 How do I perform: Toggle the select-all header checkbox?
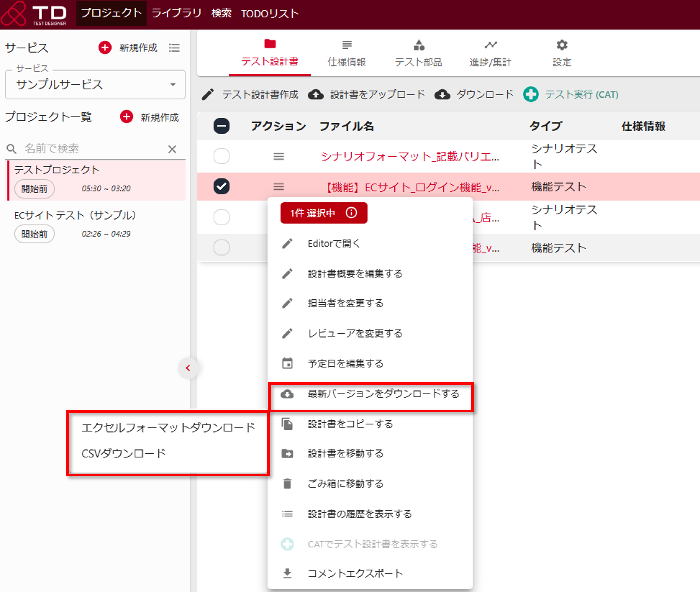tap(221, 126)
